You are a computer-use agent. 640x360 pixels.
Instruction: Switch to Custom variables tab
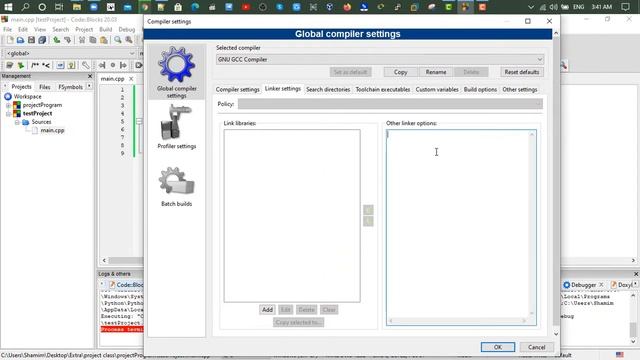pyautogui.click(x=437, y=89)
